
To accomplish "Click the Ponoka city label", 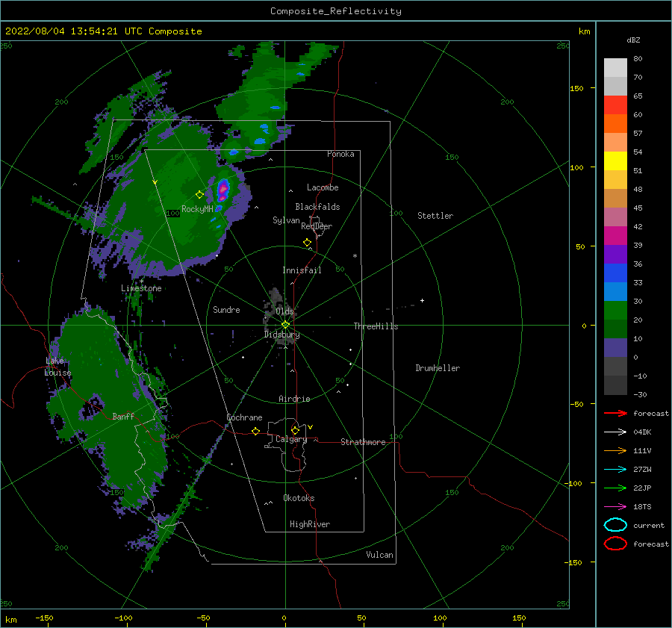I will pos(340,154).
